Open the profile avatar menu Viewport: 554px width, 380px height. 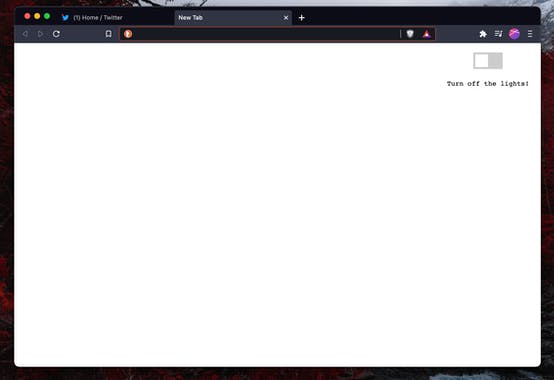tap(514, 34)
